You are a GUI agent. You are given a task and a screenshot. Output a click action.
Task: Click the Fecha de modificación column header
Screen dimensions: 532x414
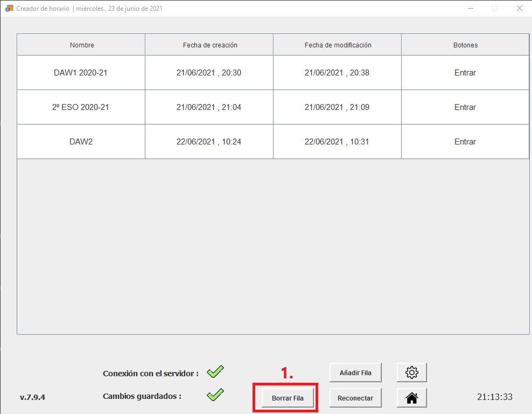pos(338,45)
